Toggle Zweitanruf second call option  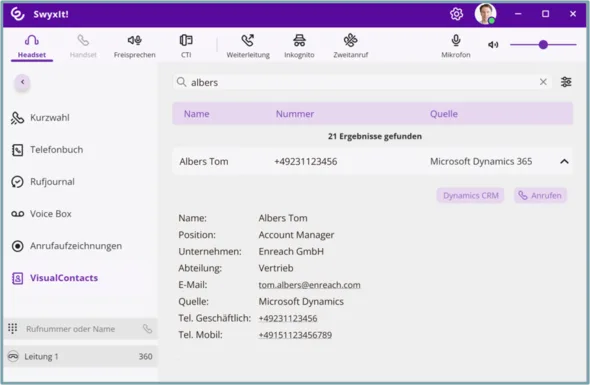[350, 46]
